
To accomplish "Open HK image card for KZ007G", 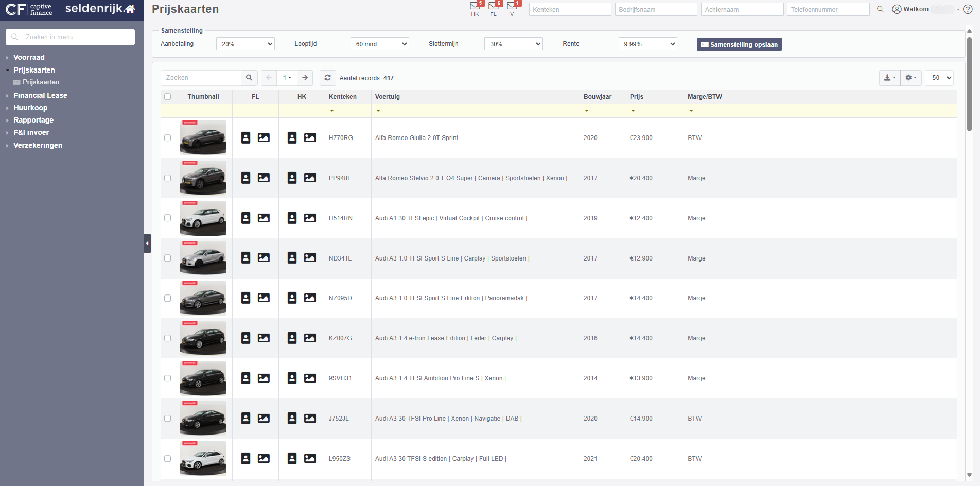I will pyautogui.click(x=310, y=338).
